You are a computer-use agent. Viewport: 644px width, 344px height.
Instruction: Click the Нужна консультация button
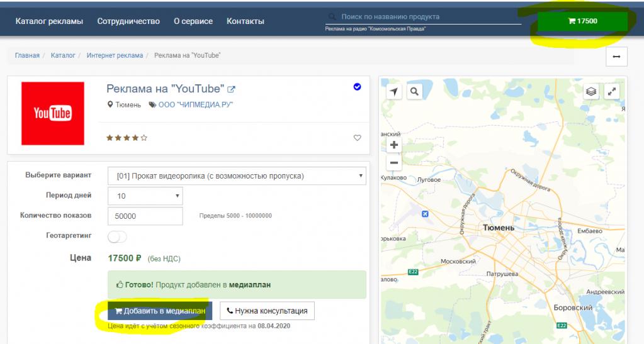pyautogui.click(x=267, y=311)
